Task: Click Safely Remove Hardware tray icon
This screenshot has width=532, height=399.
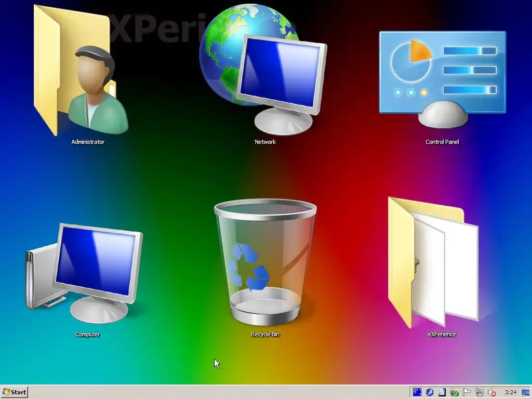Action: [454, 393]
